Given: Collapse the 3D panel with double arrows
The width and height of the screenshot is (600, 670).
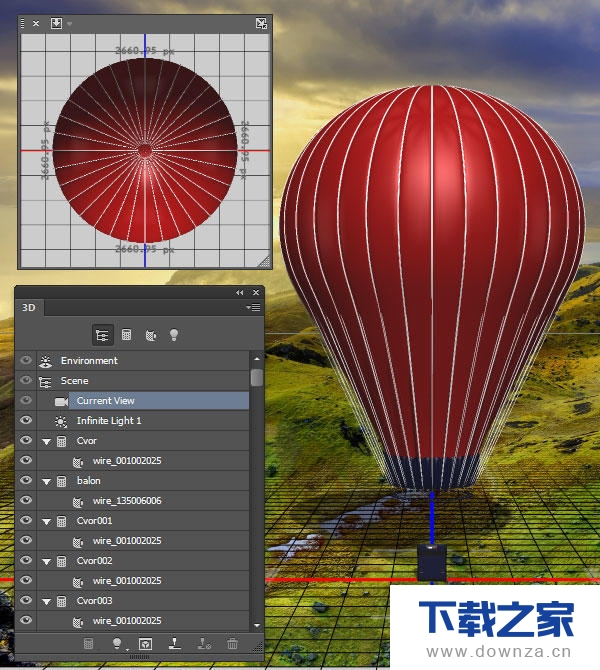Looking at the screenshot, I should (x=239, y=293).
